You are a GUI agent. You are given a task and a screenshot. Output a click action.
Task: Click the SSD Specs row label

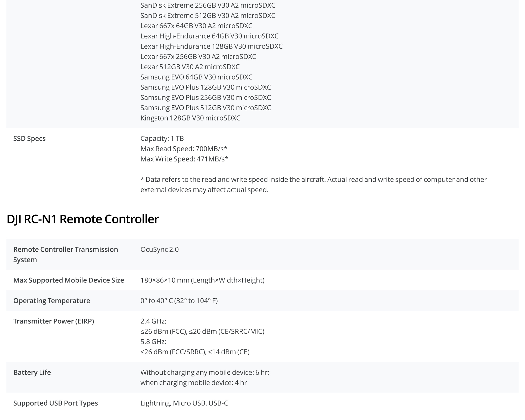(x=29, y=139)
